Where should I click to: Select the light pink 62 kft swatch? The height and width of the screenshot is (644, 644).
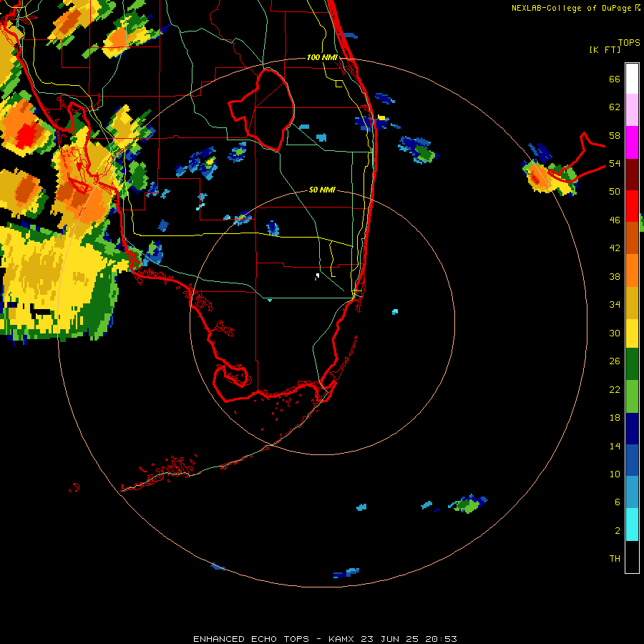pos(632,110)
